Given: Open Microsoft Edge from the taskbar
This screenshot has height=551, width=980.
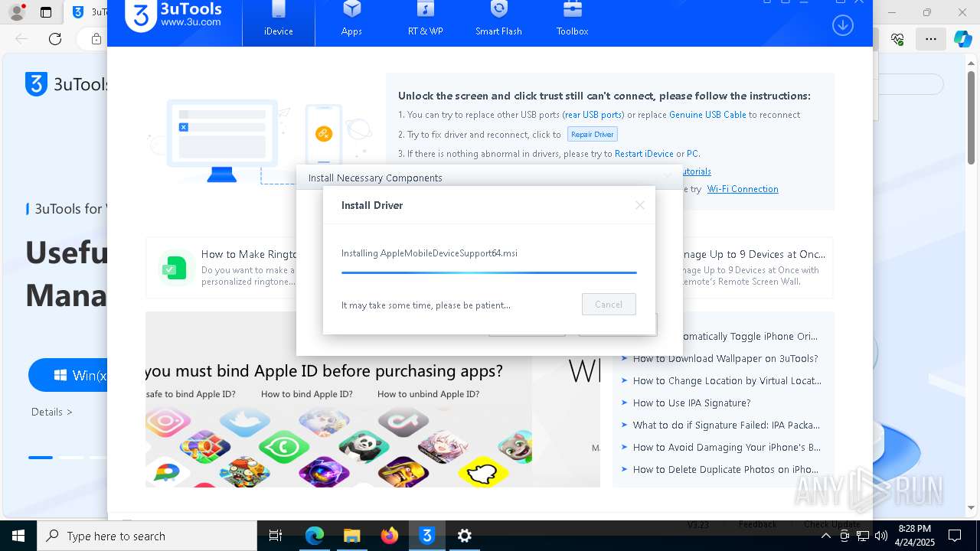Looking at the screenshot, I should pos(315,536).
